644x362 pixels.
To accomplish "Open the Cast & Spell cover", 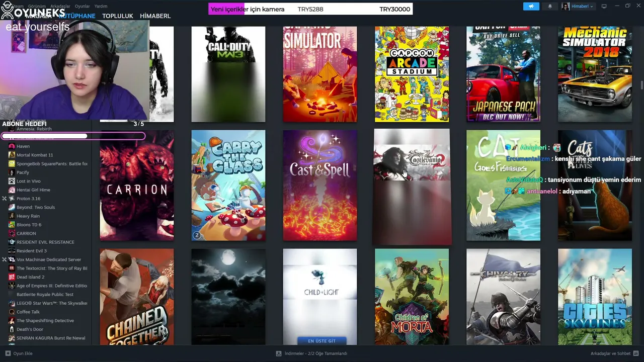I will coord(320,186).
